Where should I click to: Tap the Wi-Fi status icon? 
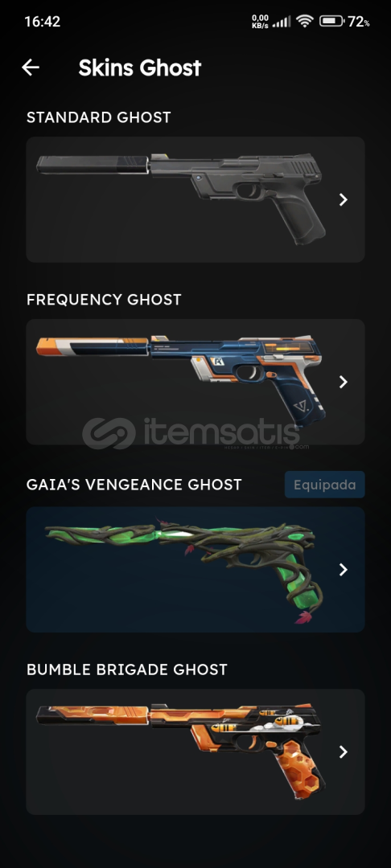pyautogui.click(x=305, y=22)
